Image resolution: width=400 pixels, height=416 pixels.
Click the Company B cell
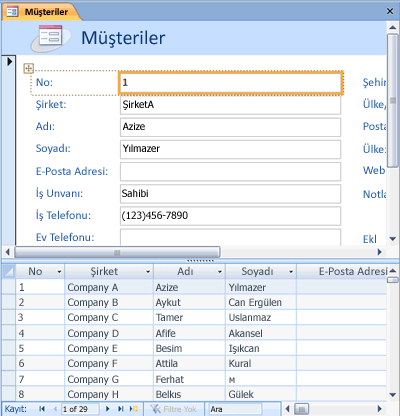[x=109, y=302]
